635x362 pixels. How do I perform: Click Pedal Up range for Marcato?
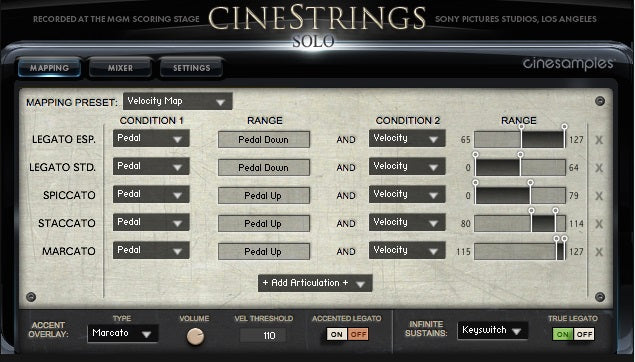[264, 251]
